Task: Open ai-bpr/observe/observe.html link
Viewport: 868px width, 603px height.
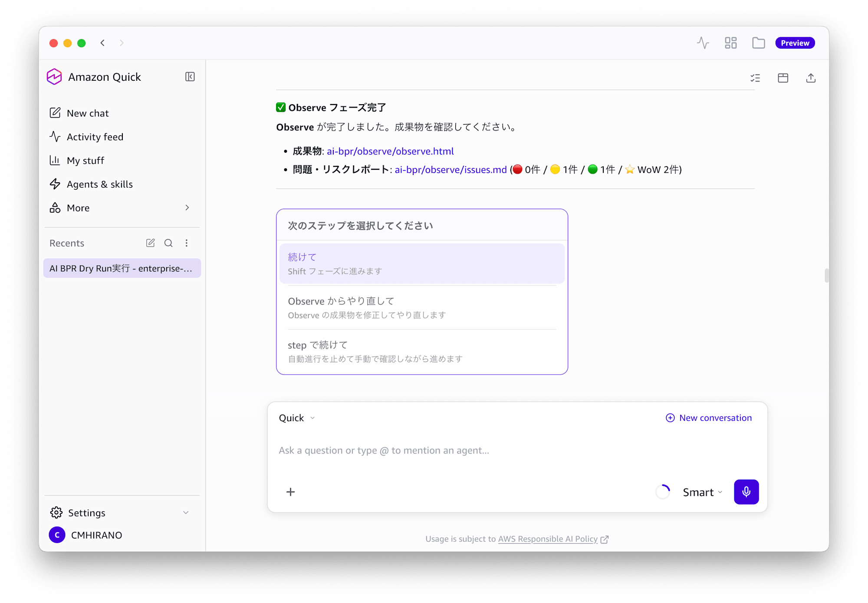Action: 390,151
